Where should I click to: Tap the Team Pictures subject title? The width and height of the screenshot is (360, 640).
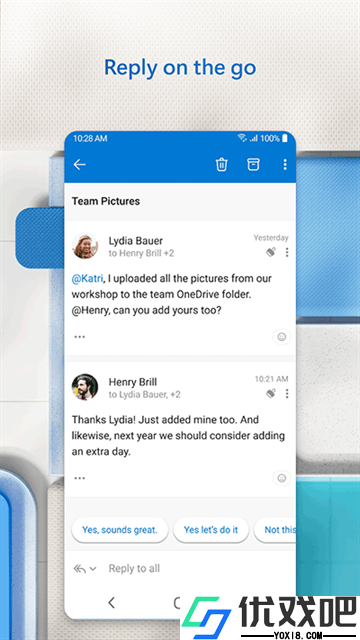click(x=106, y=201)
